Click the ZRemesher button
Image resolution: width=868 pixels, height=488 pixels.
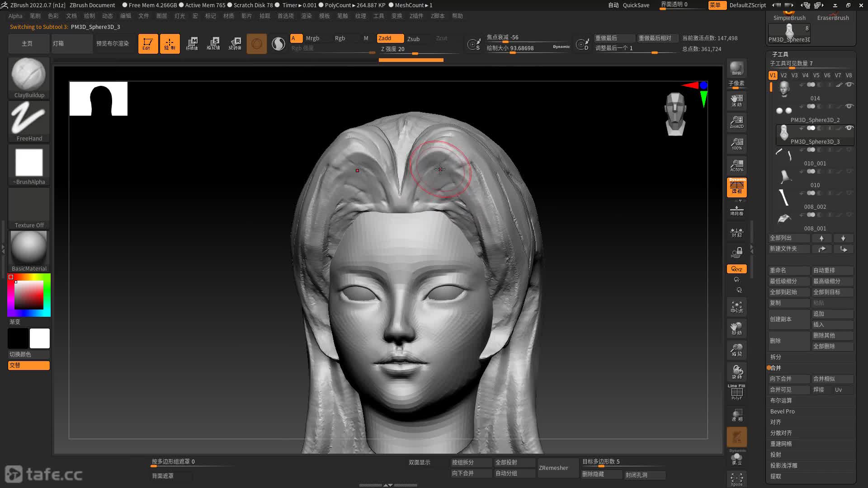(x=553, y=468)
